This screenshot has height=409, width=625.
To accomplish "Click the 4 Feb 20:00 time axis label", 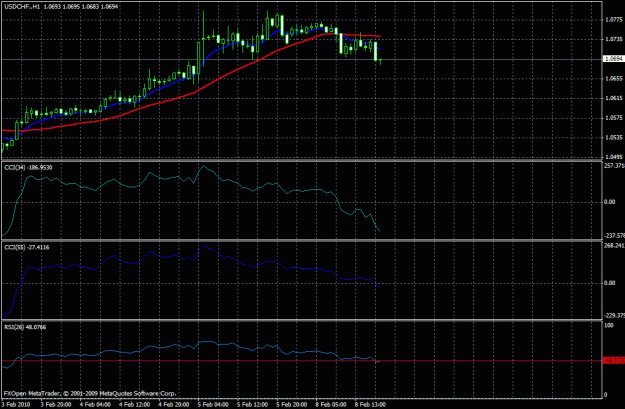I will (173, 405).
